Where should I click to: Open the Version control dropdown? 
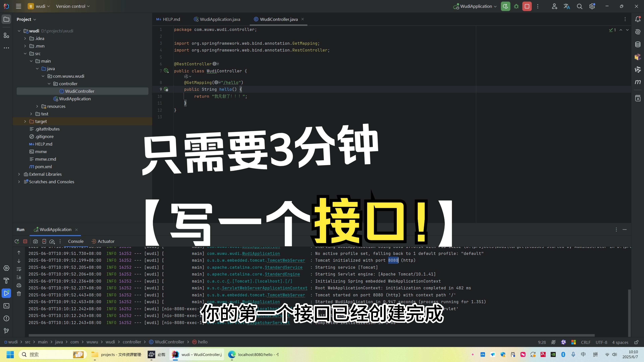coord(73,6)
